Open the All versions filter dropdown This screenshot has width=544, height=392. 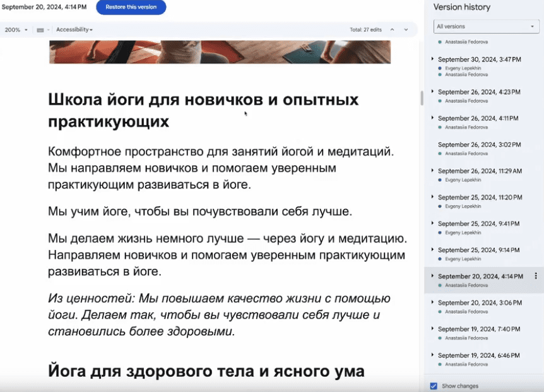point(486,27)
